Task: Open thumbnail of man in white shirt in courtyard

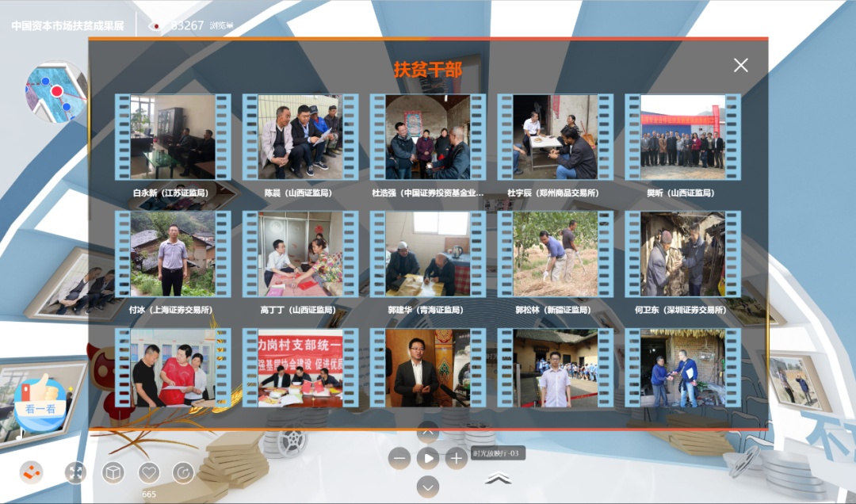Action: click(x=555, y=368)
